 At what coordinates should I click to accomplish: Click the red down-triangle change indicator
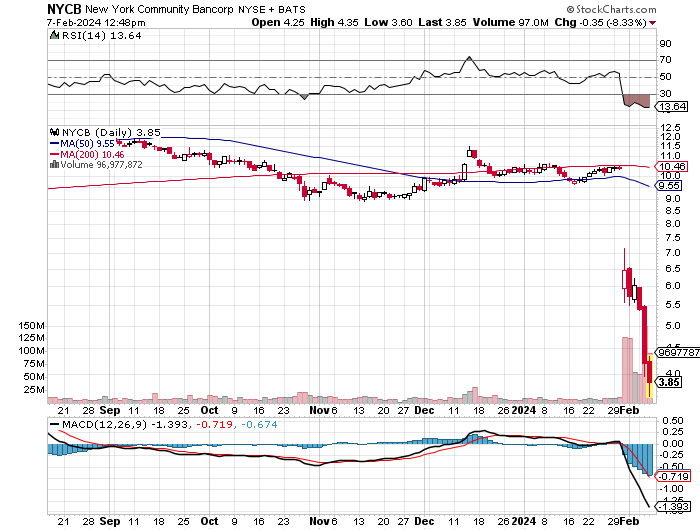653,23
